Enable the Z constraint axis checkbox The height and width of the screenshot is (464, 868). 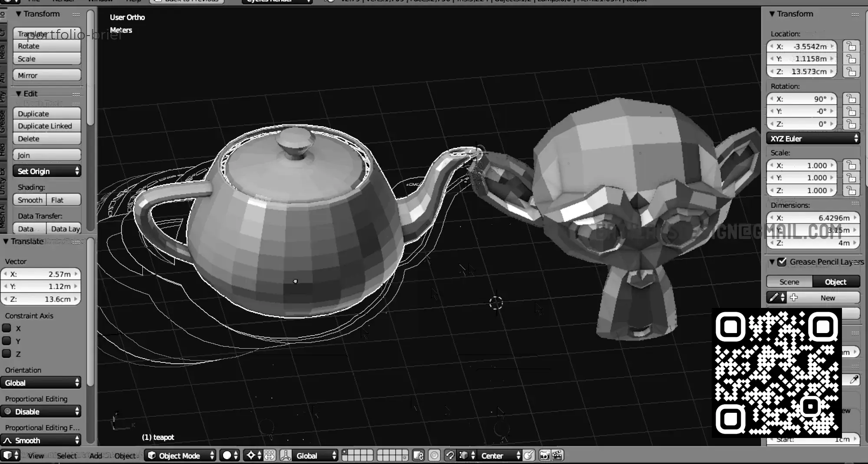(x=7, y=354)
